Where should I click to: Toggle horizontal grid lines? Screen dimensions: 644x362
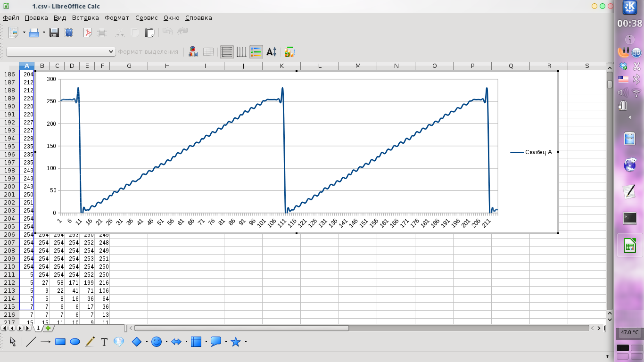coord(227,52)
